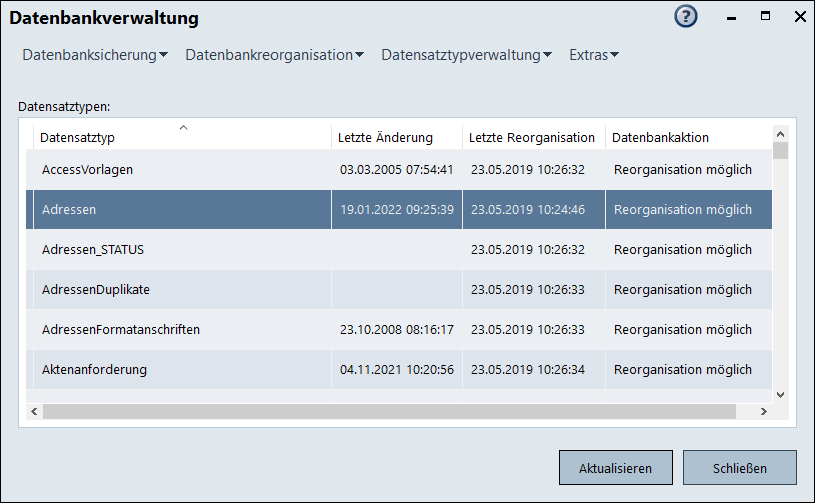815x503 pixels.
Task: Open the Datenbanksicherung dropdown menu
Action: tap(95, 55)
